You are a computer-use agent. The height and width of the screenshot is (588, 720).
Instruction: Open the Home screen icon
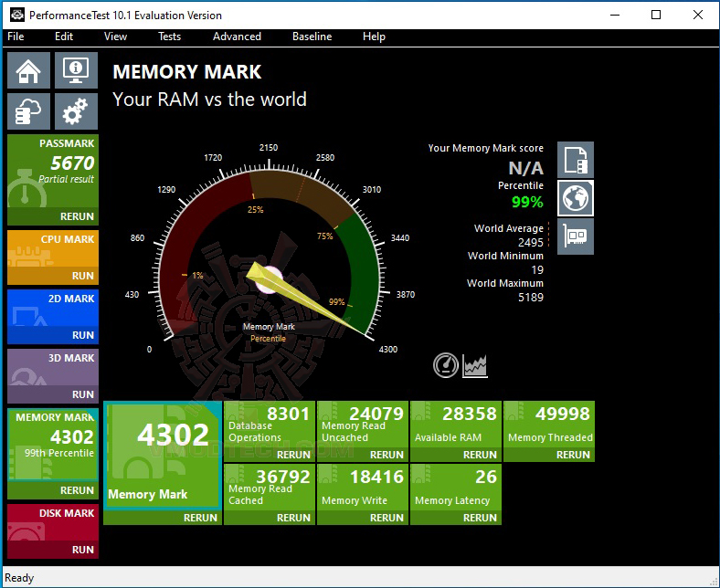[28, 70]
